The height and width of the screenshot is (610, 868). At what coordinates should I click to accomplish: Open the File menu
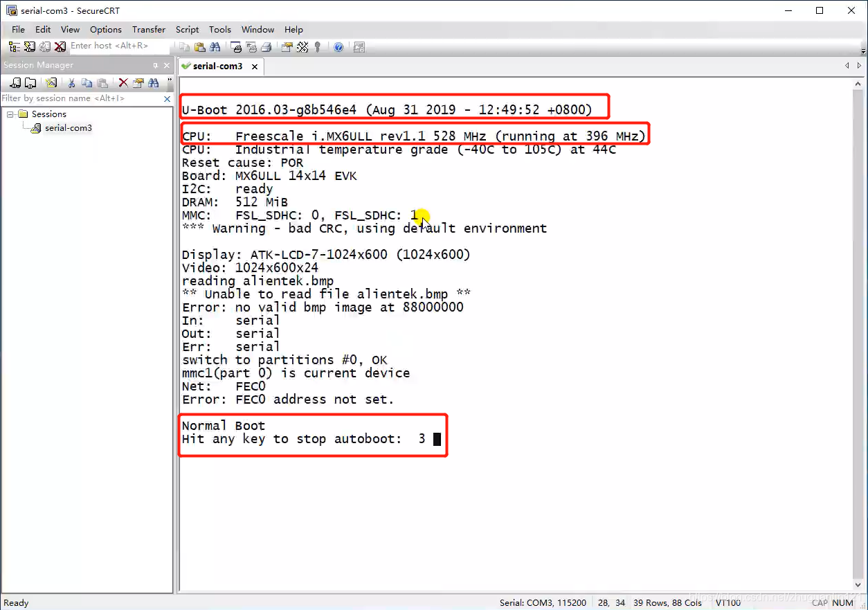tap(19, 30)
